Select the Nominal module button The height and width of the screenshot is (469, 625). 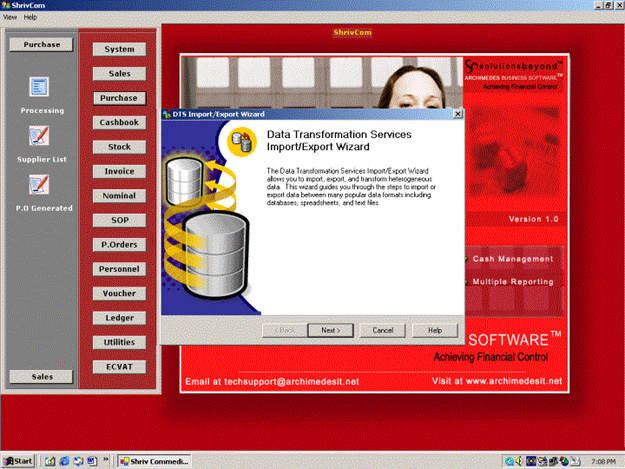pyautogui.click(x=119, y=196)
